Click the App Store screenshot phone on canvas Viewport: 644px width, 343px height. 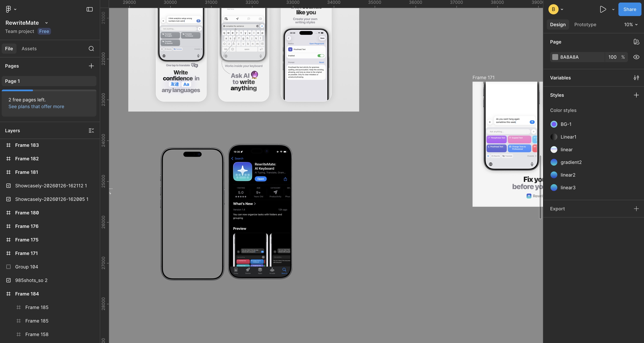(x=260, y=212)
